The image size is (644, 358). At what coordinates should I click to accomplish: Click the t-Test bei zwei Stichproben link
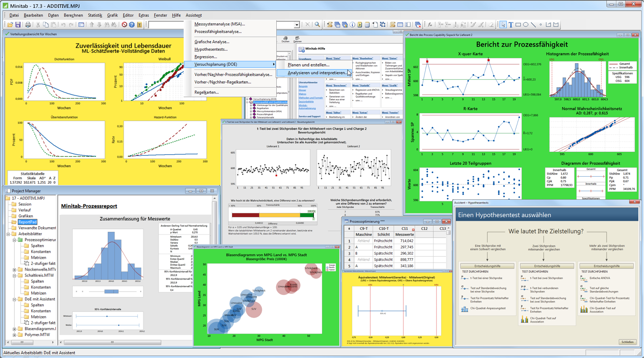point(546,278)
